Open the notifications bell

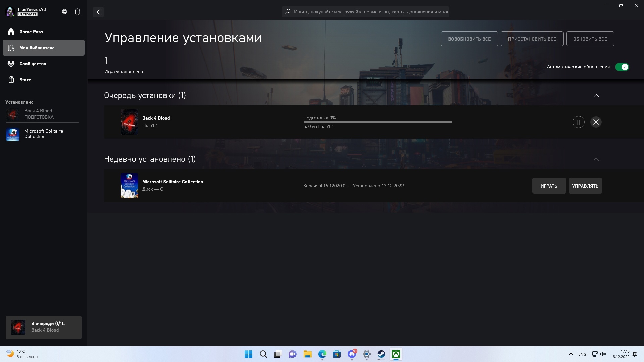pyautogui.click(x=77, y=12)
